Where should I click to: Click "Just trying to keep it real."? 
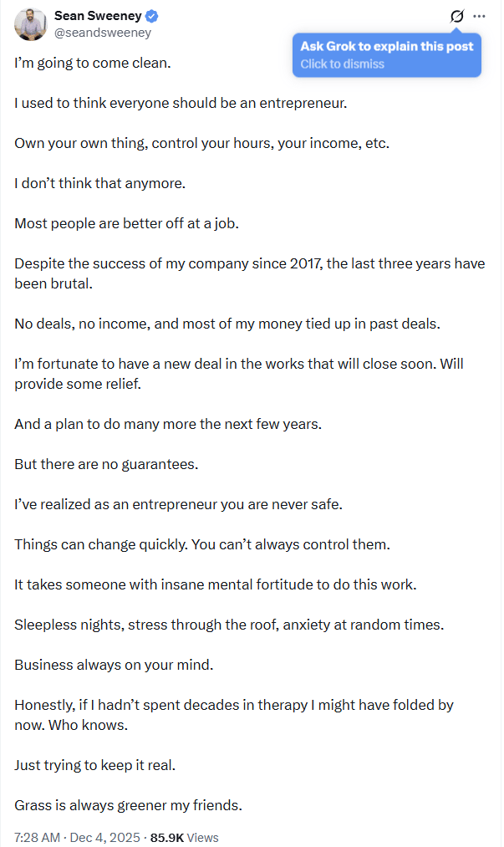tap(94, 765)
